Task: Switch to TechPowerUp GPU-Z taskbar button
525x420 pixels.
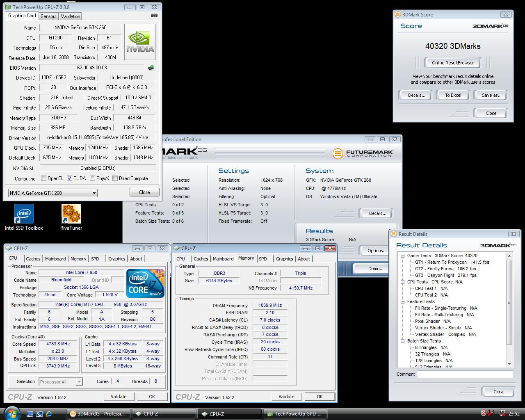Action: coord(295,414)
